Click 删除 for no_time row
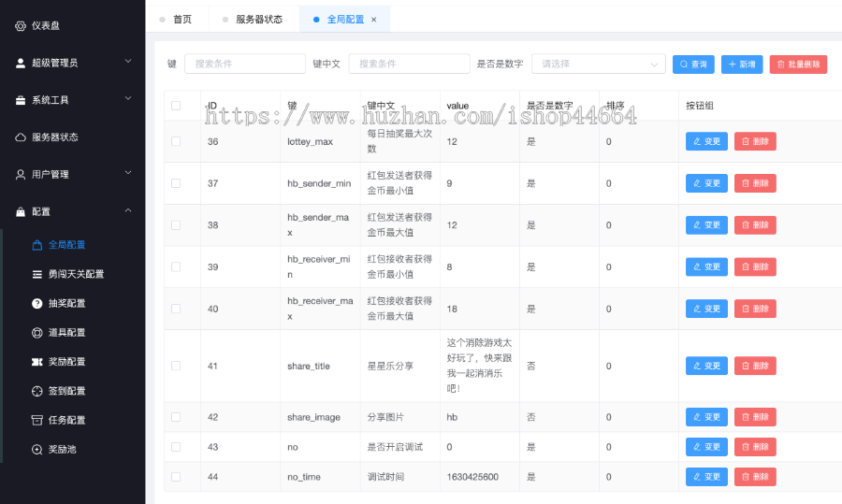 click(x=755, y=477)
